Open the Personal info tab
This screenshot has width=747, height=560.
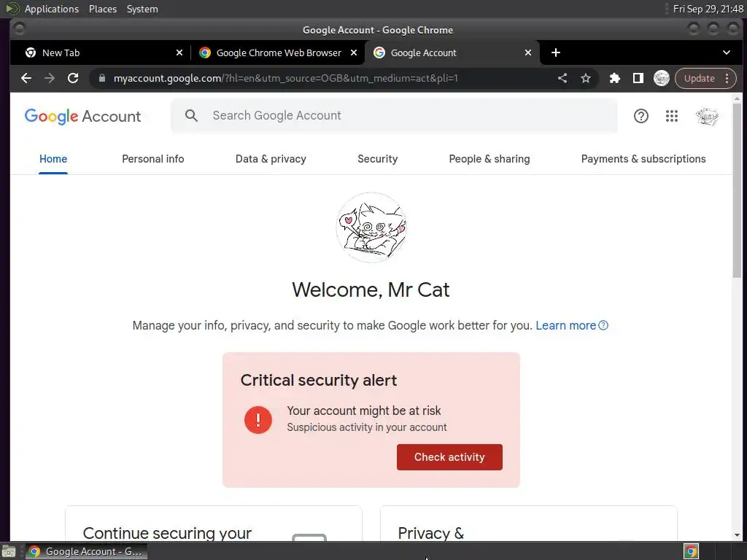[x=153, y=159]
